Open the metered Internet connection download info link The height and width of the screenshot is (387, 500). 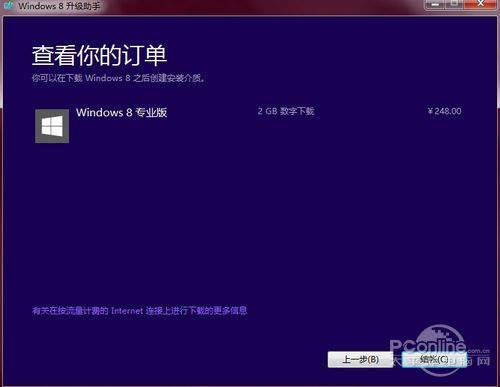pos(140,311)
